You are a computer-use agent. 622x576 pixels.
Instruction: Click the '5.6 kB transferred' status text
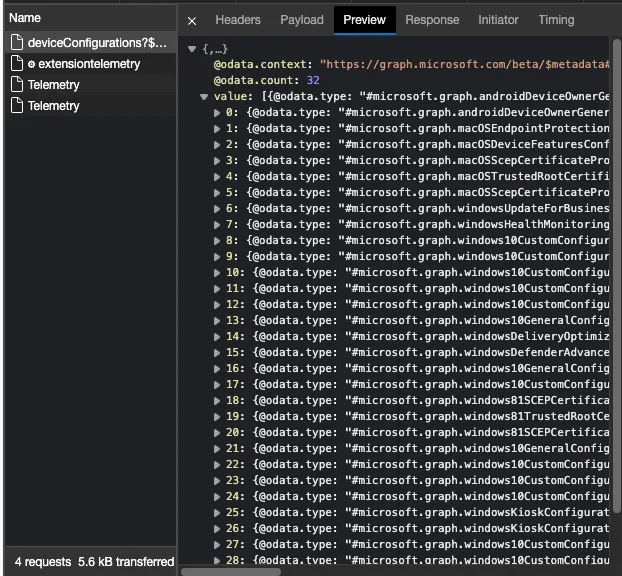click(x=126, y=562)
